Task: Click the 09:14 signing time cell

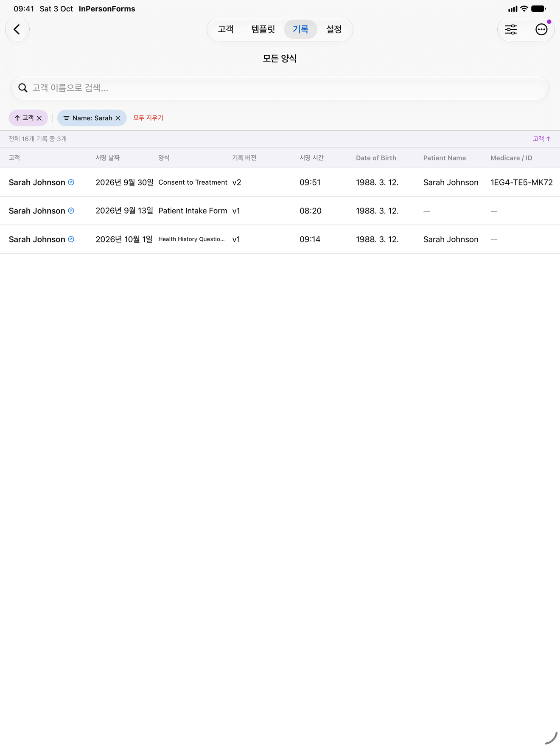Action: tap(310, 239)
